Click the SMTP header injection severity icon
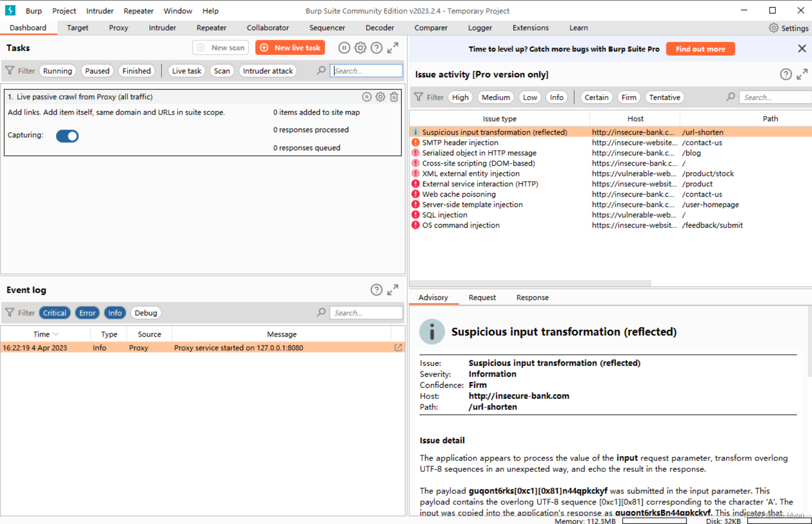This screenshot has height=524, width=812. tap(415, 142)
